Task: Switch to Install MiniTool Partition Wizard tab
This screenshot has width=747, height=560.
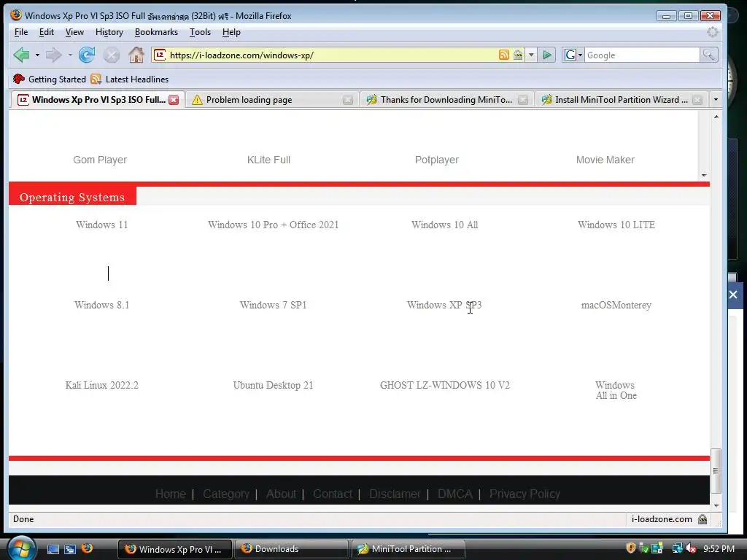Action: tap(621, 99)
